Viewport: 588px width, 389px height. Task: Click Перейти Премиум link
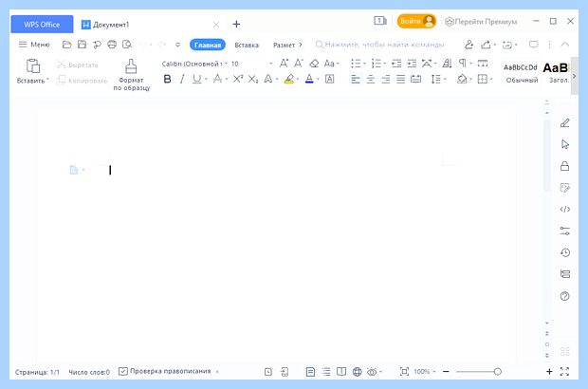(481, 22)
